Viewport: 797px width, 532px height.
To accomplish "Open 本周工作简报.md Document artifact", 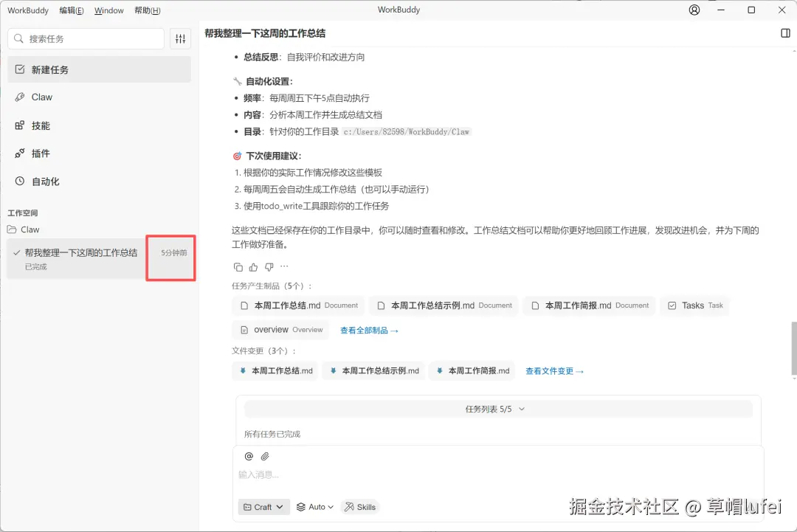I will click(x=590, y=305).
